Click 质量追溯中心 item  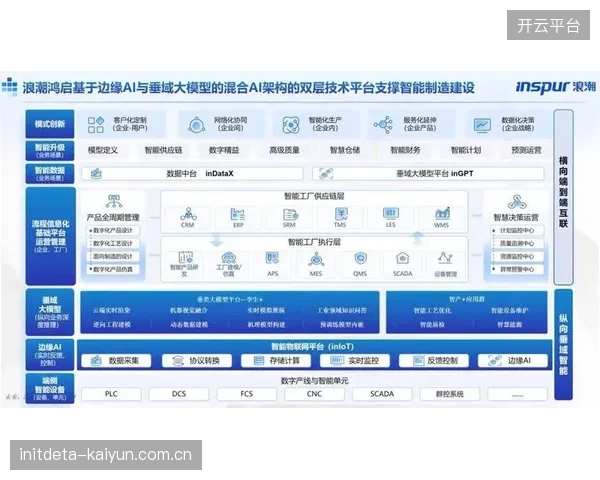pos(517,243)
